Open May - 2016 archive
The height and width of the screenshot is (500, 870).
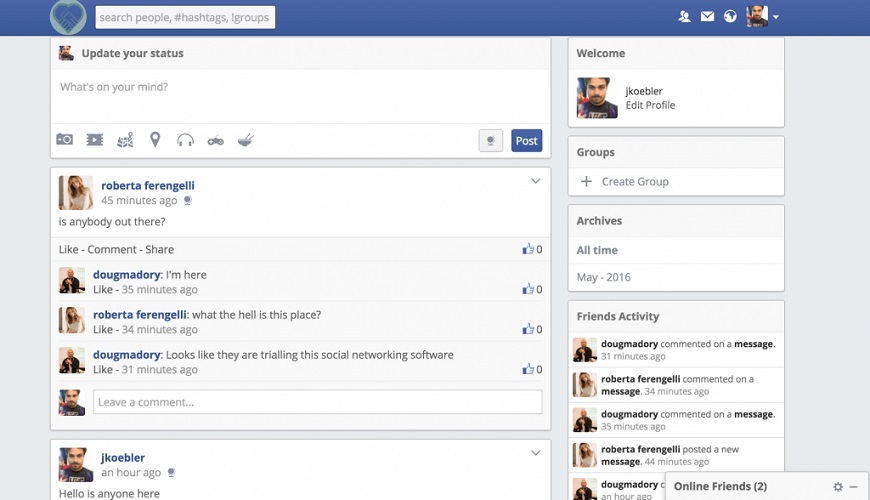click(x=603, y=277)
